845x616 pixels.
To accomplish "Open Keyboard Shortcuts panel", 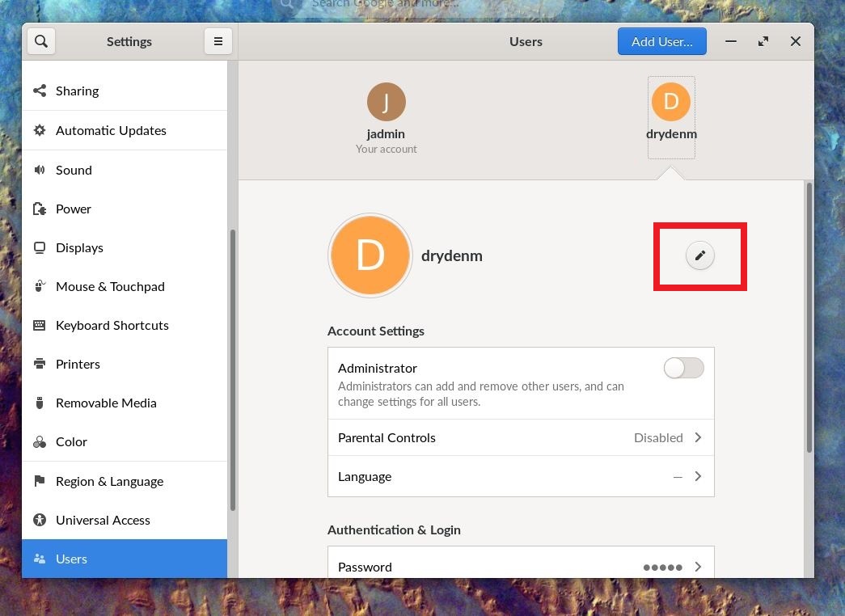I will pos(125,325).
